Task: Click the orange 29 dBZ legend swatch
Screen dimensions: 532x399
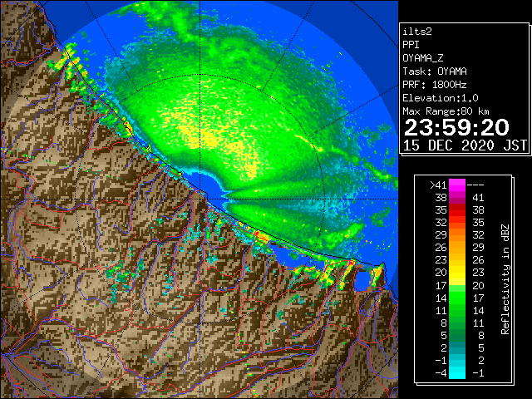Action: point(457,235)
